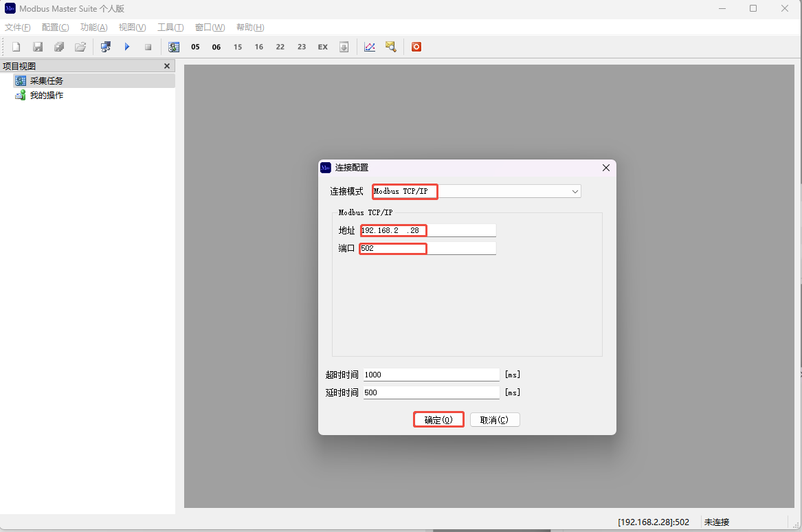The height and width of the screenshot is (532, 802).
Task: Click the 取消(C) button
Action: pos(495,420)
